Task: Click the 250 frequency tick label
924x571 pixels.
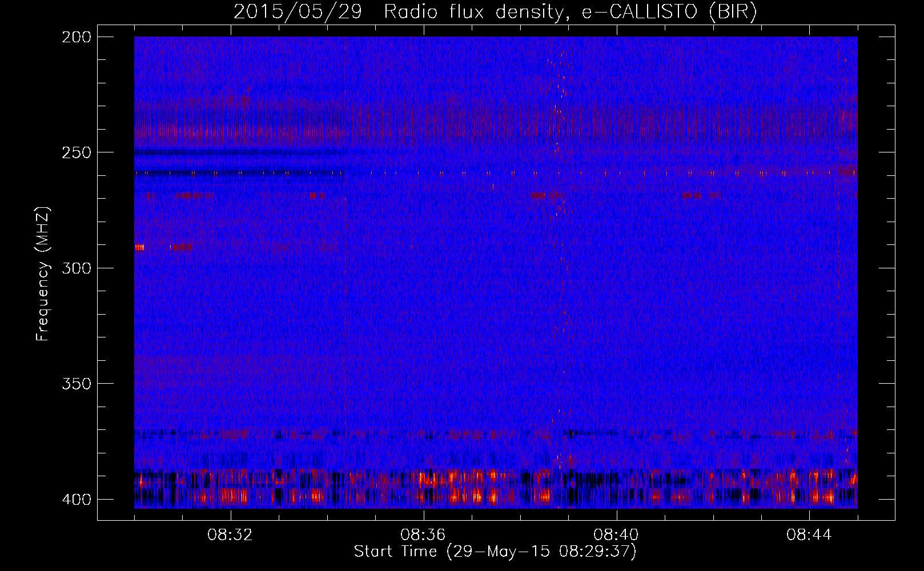Action: point(77,152)
